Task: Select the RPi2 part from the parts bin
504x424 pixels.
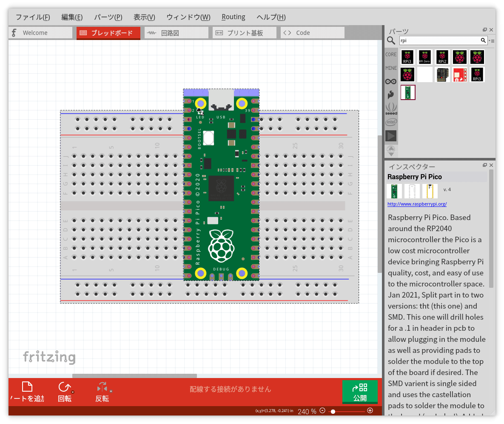Action: pos(442,57)
